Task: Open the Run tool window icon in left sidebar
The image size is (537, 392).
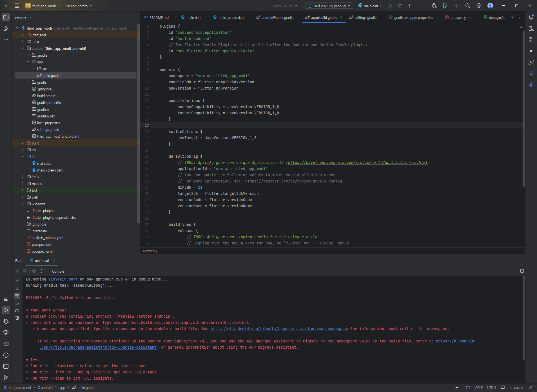Action: click(6, 310)
